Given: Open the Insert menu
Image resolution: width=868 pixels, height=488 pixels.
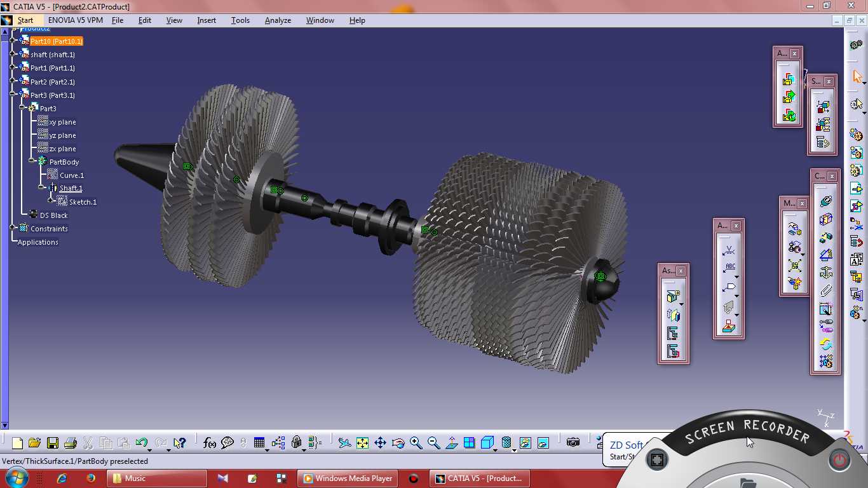Looking at the screenshot, I should (x=207, y=20).
